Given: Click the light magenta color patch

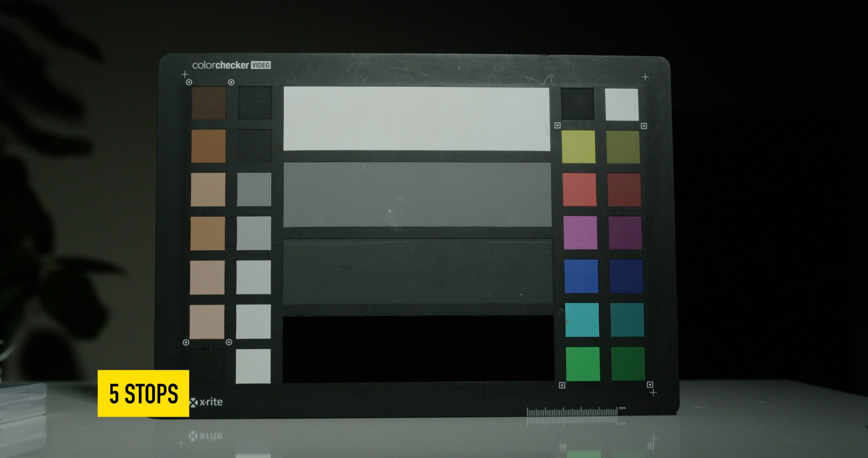Looking at the screenshot, I should pos(580,232).
